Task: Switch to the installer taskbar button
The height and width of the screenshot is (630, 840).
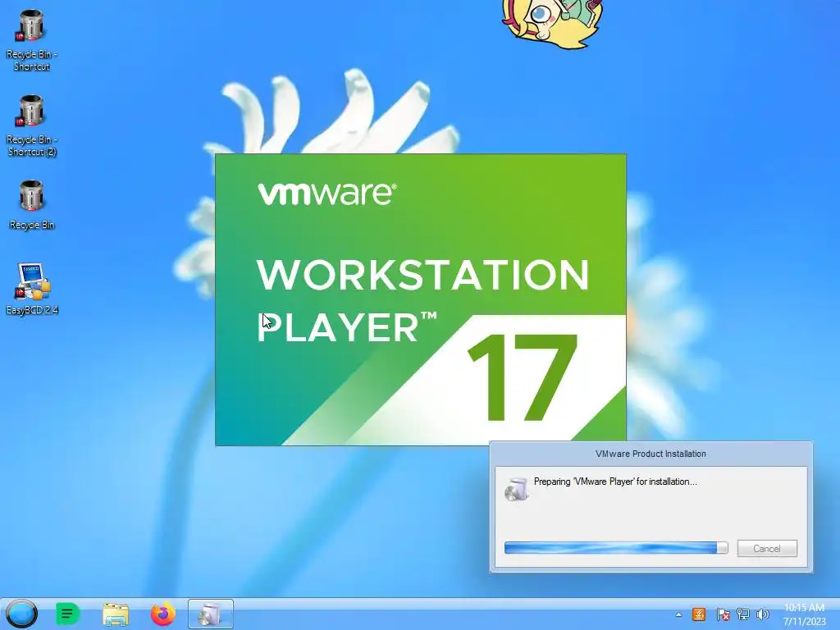Action: pos(211,614)
